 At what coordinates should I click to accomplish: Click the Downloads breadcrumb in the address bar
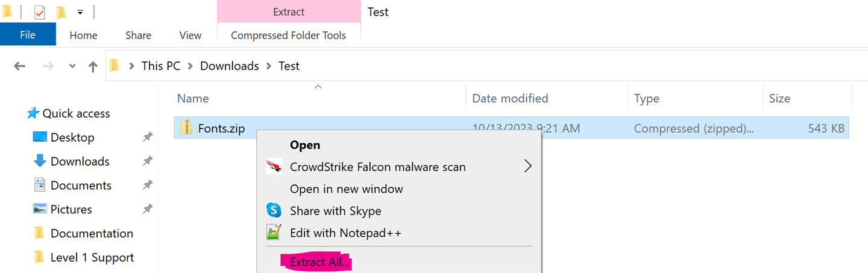coord(229,66)
